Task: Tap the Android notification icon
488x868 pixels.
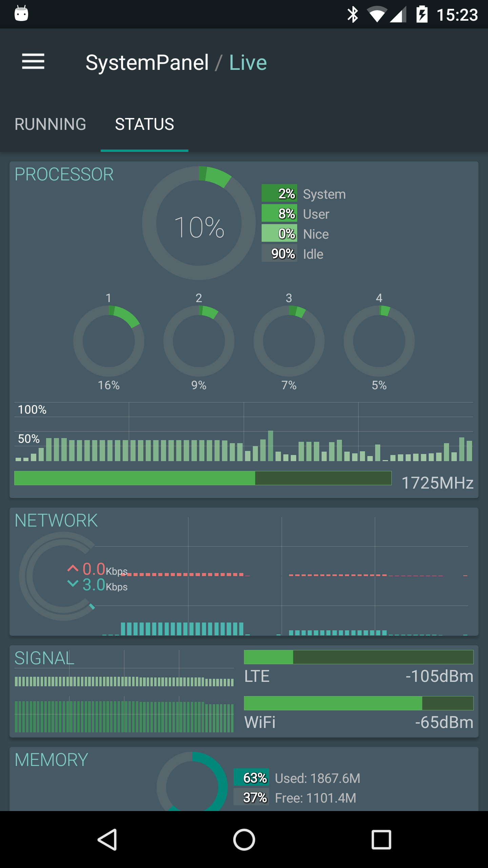Action: 21,14
